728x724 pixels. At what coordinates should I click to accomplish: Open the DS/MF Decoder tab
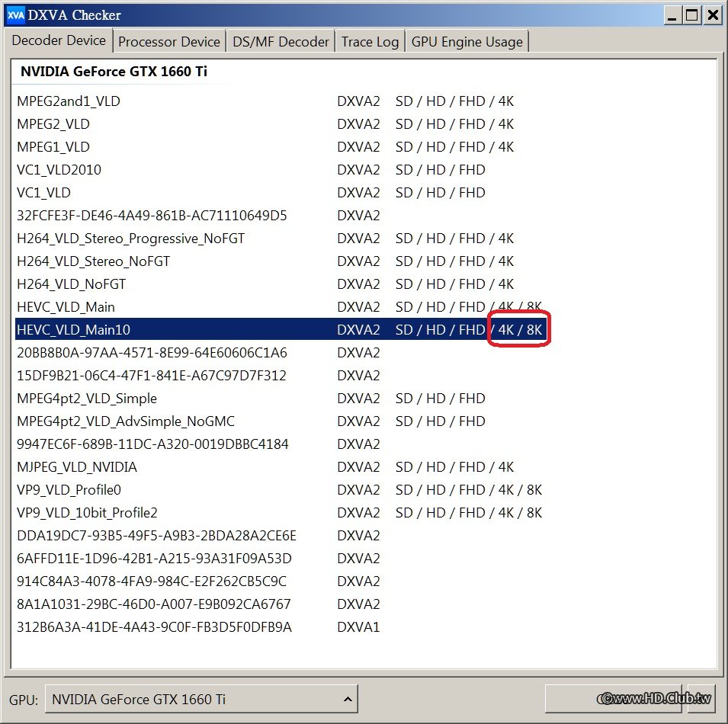click(x=281, y=42)
